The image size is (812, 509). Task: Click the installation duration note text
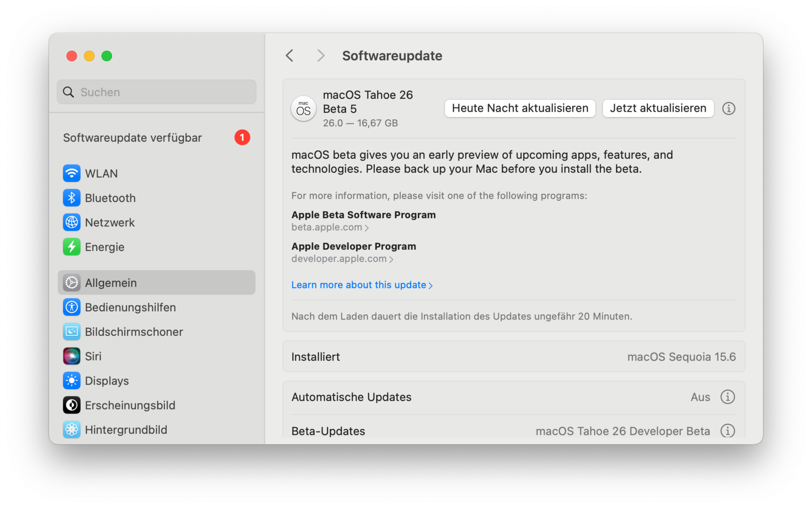pyautogui.click(x=462, y=316)
